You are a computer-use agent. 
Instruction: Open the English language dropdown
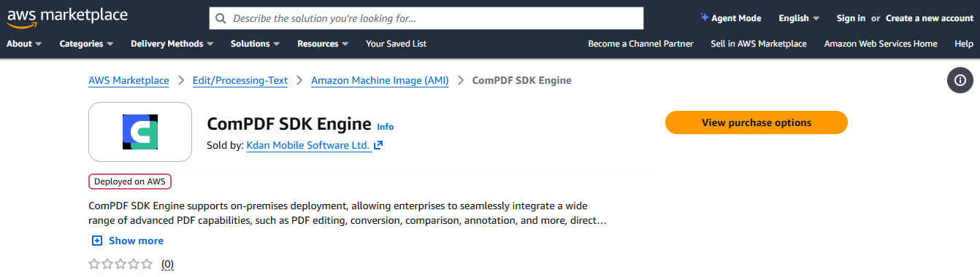(x=799, y=18)
